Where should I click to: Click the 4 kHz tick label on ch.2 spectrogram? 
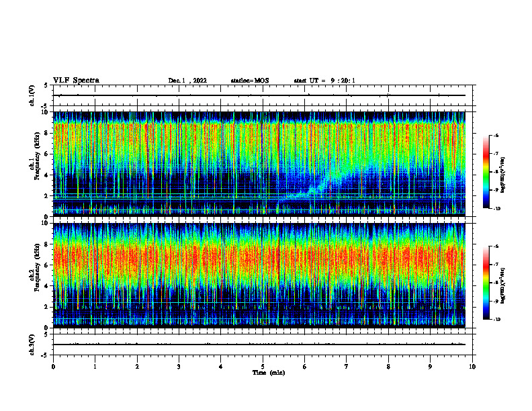(47, 286)
